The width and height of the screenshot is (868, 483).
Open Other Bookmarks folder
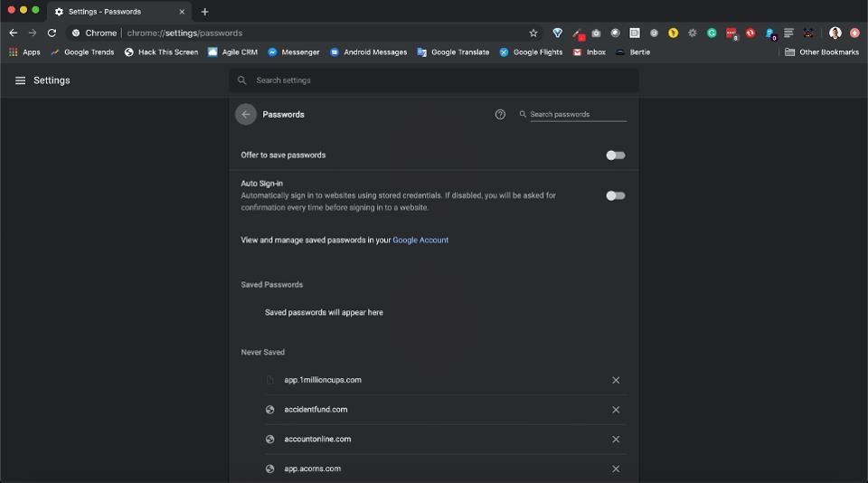tap(822, 52)
